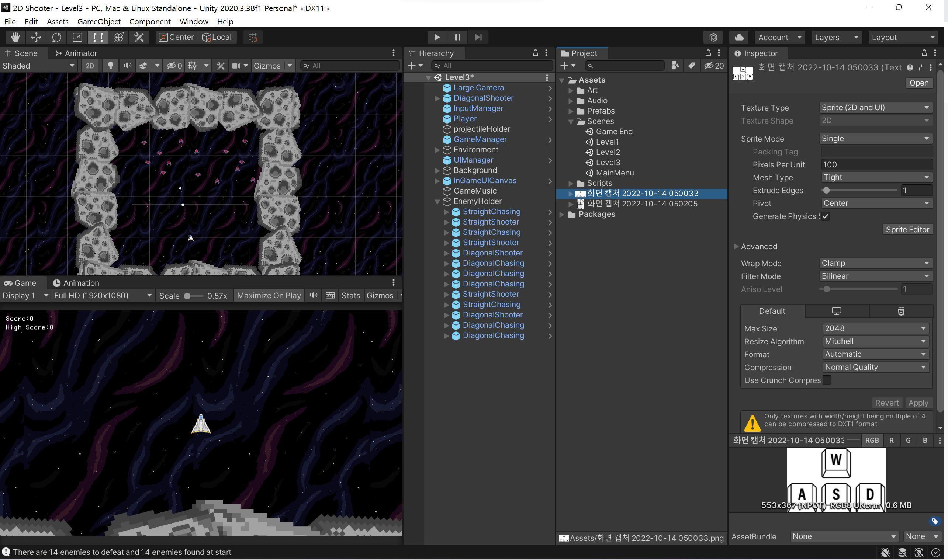Select the Move tool
Image resolution: width=948 pixels, height=560 pixels.
(x=36, y=37)
